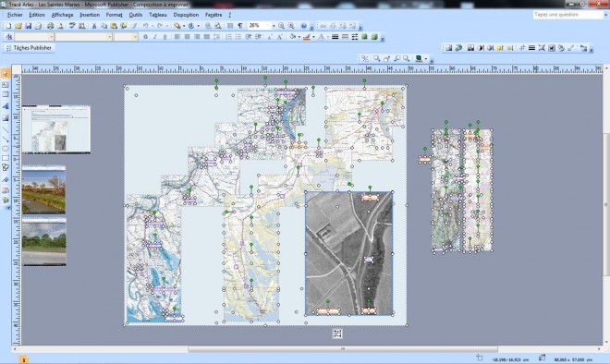Cut the selection with scissors icon

(93, 26)
